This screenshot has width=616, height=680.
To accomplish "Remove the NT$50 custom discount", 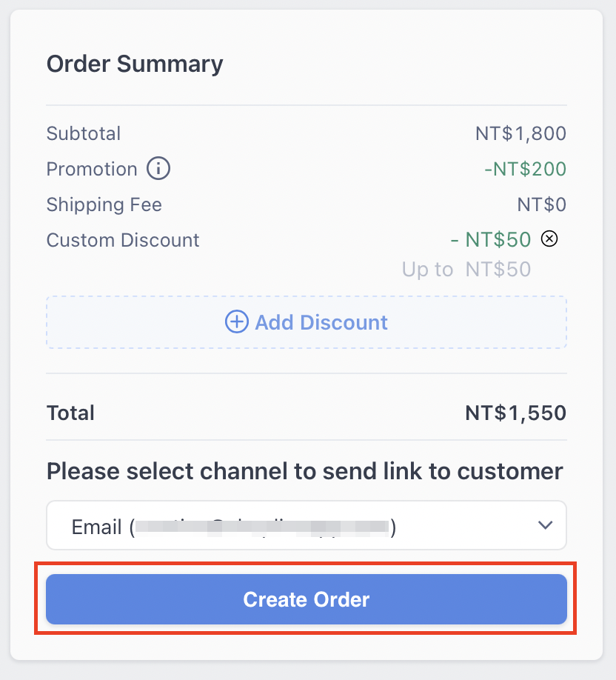I will (x=549, y=239).
